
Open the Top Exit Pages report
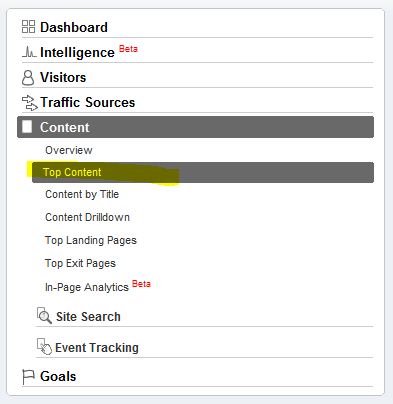[x=80, y=263]
